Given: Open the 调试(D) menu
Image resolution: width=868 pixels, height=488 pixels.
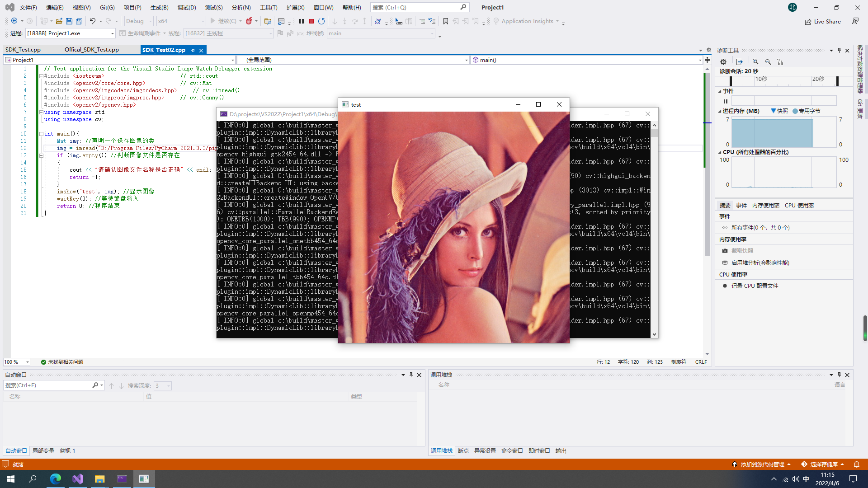Looking at the screenshot, I should (186, 8).
